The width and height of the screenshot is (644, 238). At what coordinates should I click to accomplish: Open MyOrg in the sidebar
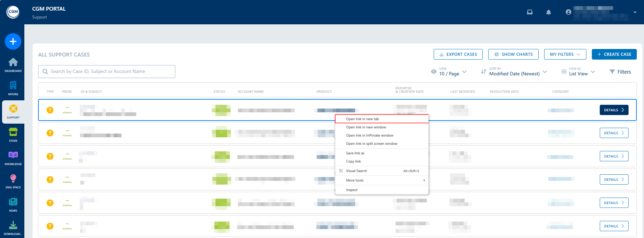(x=13, y=86)
